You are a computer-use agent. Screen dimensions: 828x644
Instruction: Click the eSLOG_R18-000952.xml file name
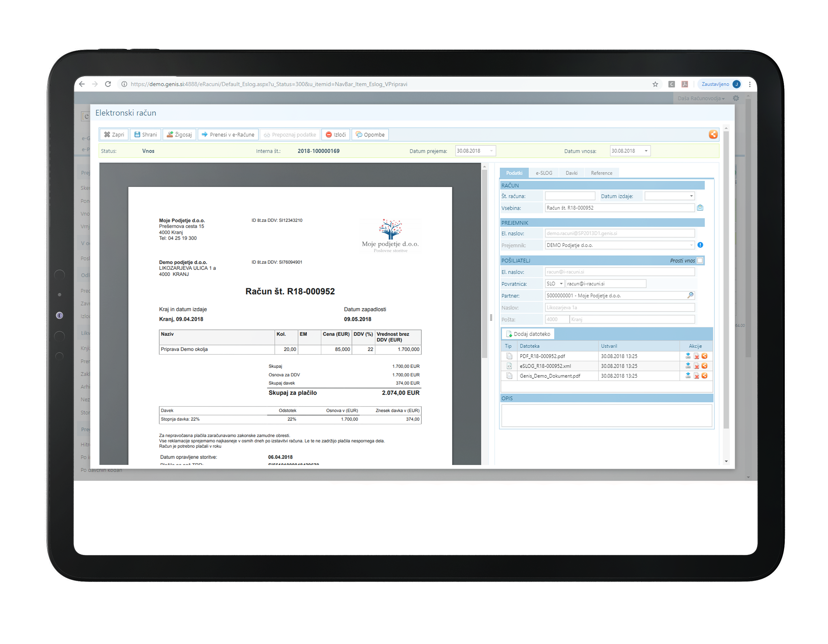tap(545, 366)
